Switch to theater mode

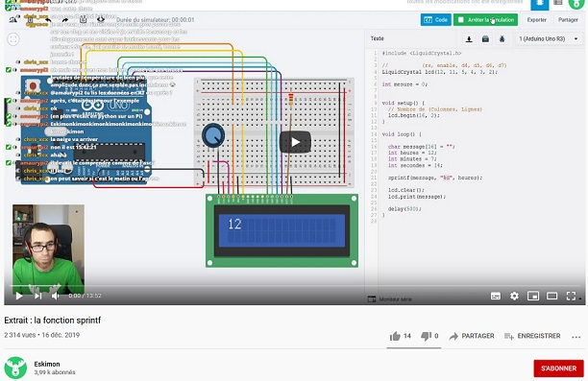click(551, 296)
